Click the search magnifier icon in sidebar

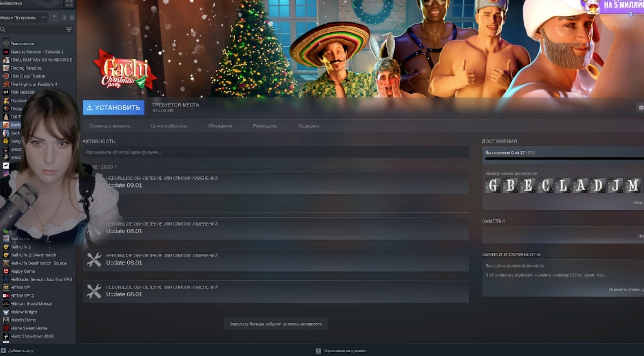click(3, 29)
